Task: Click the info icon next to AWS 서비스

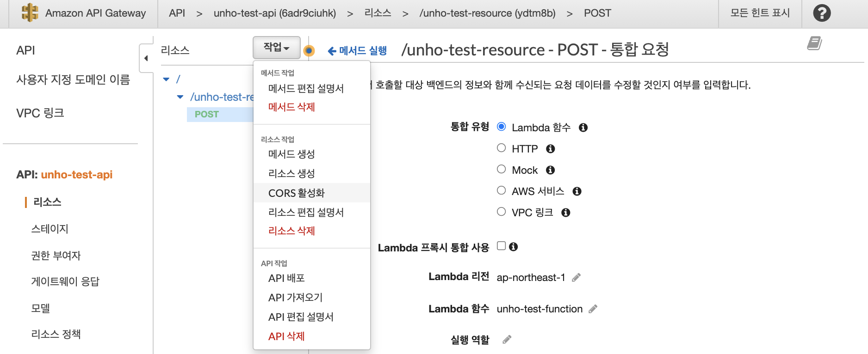Action: click(x=577, y=191)
